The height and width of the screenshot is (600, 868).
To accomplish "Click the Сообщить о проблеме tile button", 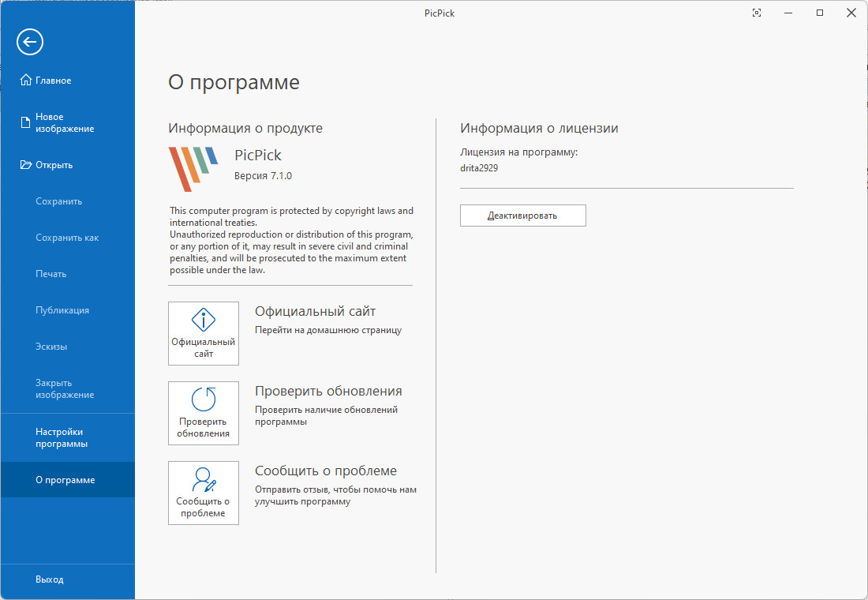I will click(203, 493).
